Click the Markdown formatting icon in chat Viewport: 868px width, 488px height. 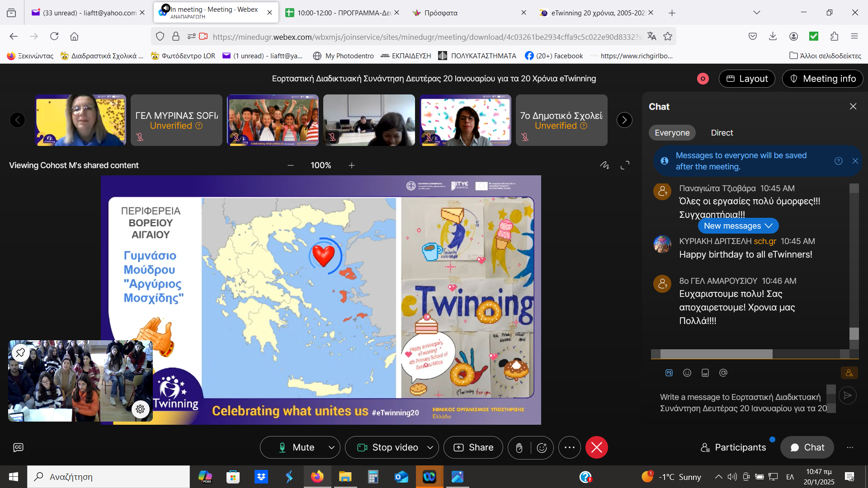tap(669, 373)
